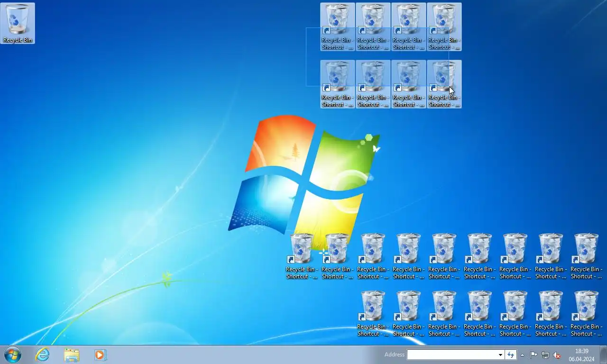This screenshot has width=607, height=364.
Task: Click the Show desktop strip at the taskbar end
Action: pos(603,355)
